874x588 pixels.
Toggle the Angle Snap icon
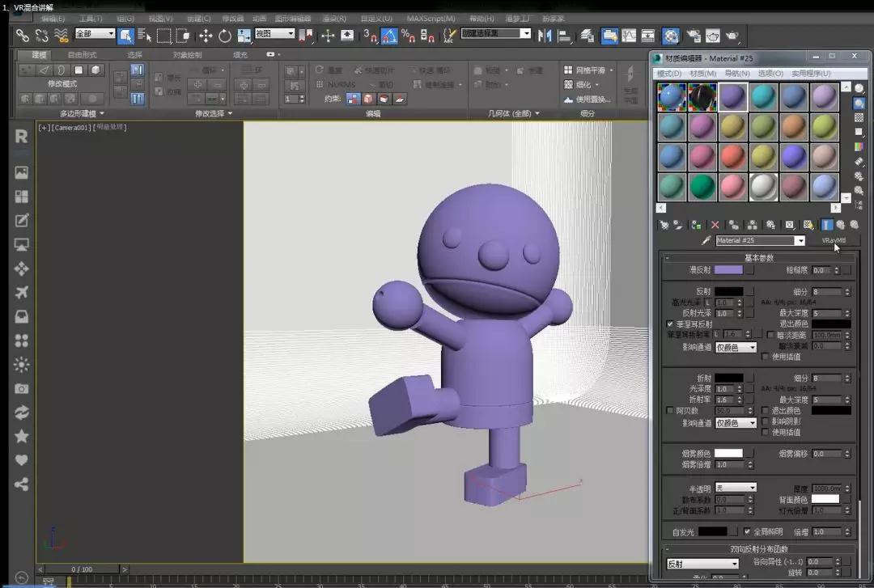(389, 36)
